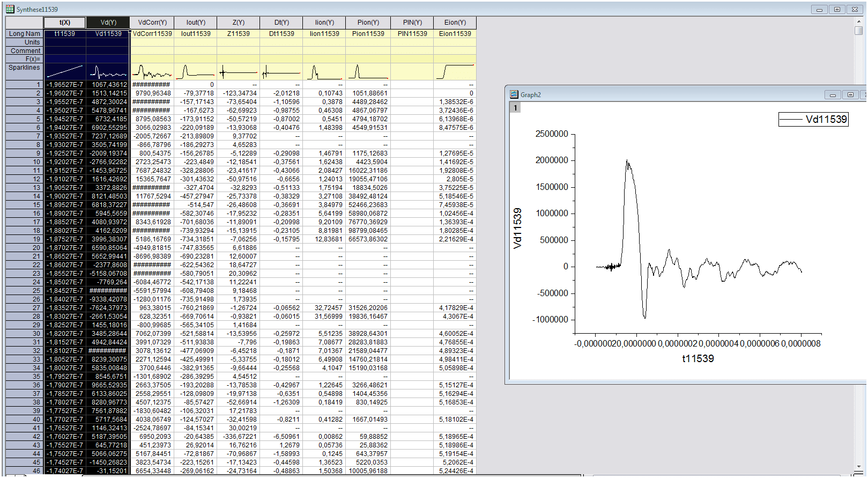
Task: Click the t(X) sparkline thumbnail
Action: coord(64,72)
